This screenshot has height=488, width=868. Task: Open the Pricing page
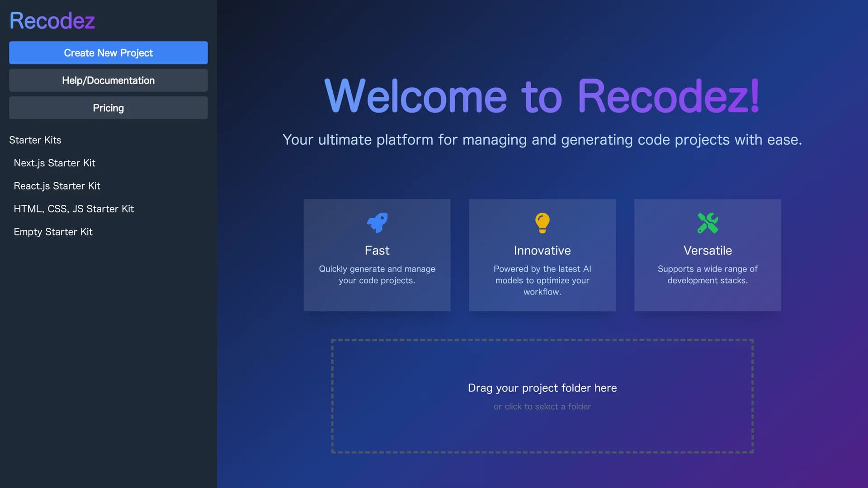[108, 108]
